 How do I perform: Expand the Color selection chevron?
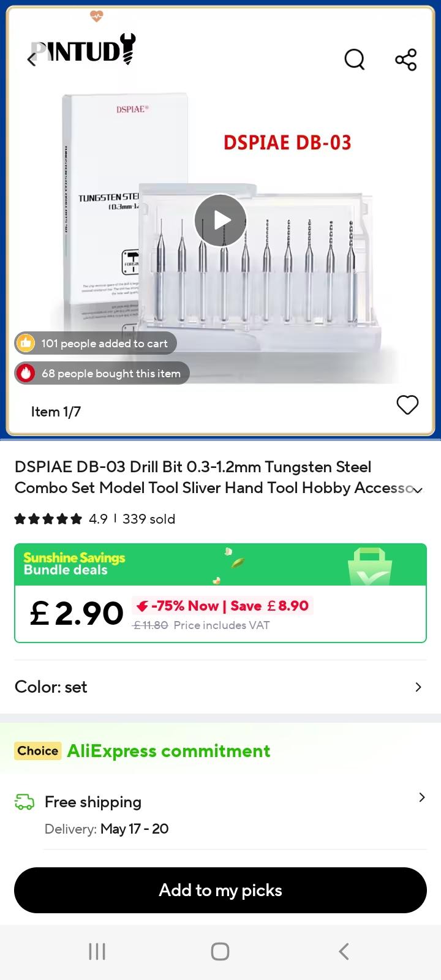[x=418, y=687]
